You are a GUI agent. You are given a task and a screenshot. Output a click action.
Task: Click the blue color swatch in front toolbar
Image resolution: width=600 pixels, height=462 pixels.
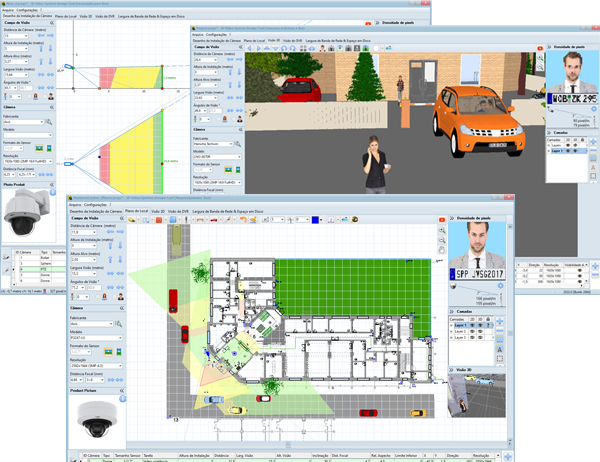coord(315,220)
